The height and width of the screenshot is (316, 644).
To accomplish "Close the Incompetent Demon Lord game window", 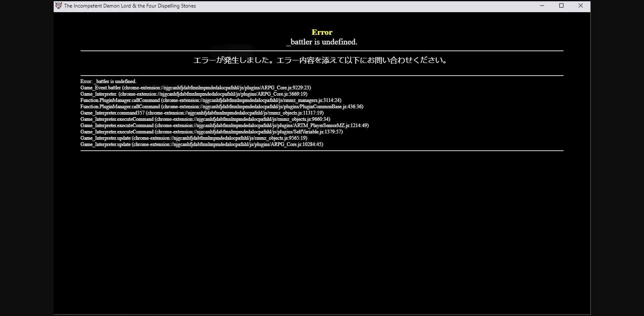I will pyautogui.click(x=581, y=6).
